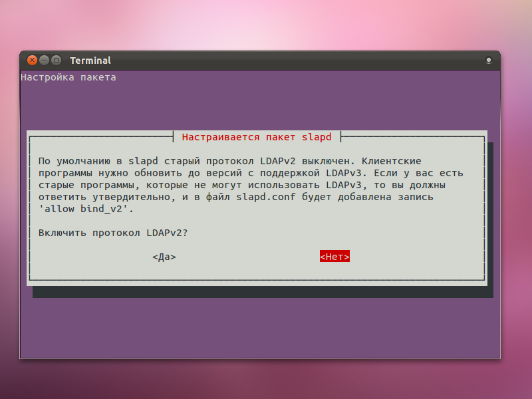Click empty purple terminal area below dialog
The image size is (532, 399).
click(259, 326)
